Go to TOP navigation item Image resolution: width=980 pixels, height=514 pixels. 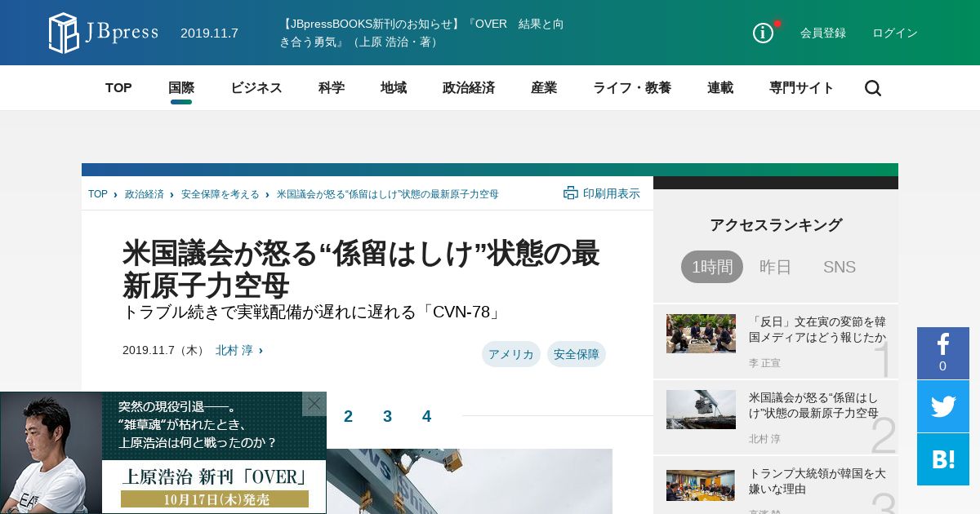pyautogui.click(x=118, y=88)
